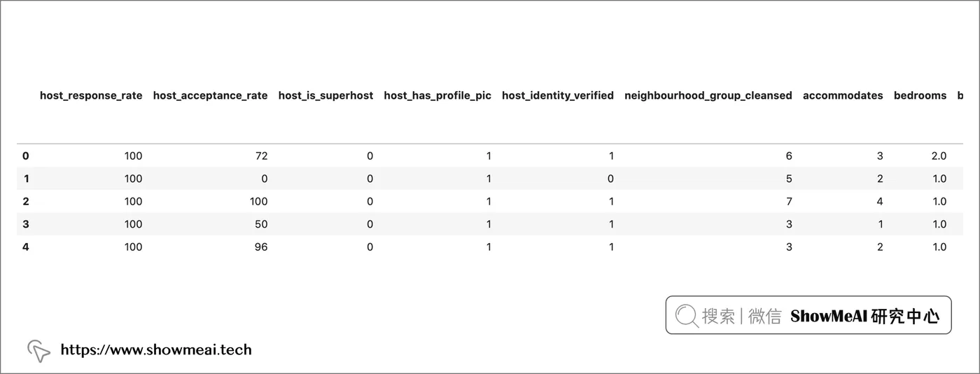Select row index 0
The image size is (980, 374).
(26, 156)
